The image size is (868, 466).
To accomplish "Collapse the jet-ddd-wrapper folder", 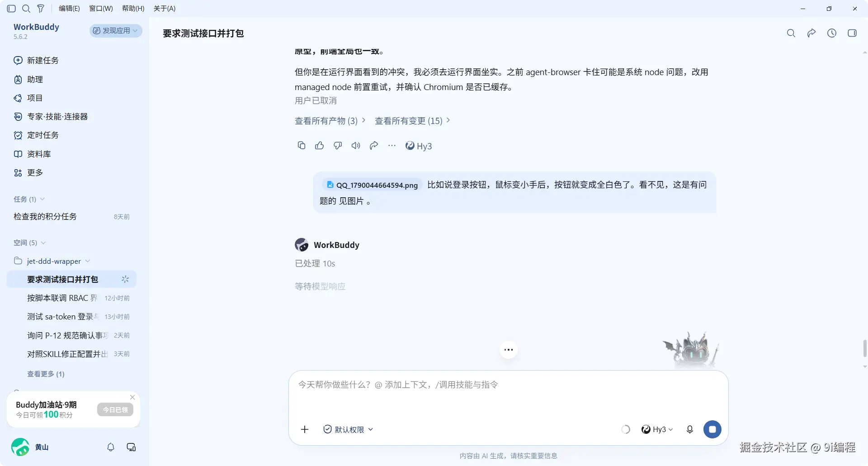I will (x=52, y=262).
